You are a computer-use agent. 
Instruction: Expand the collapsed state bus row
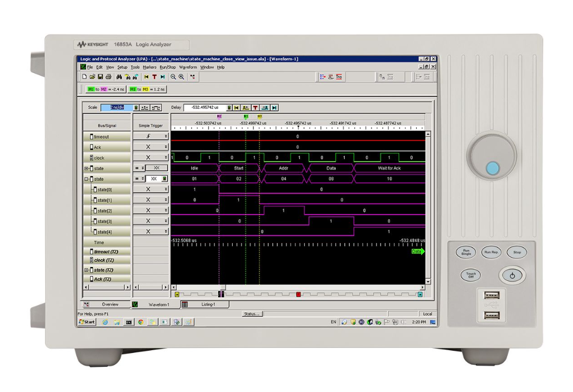(x=86, y=168)
